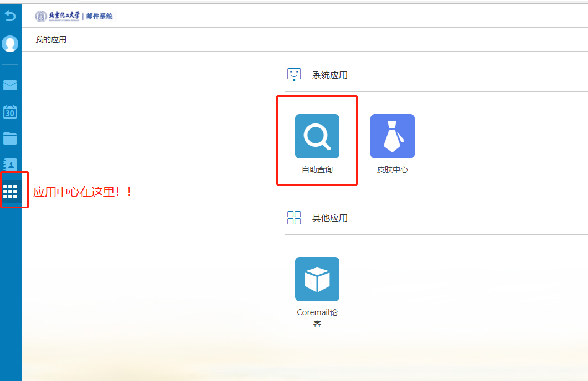
Task: Click the four-squares icon beside 其他应用
Action: [x=294, y=218]
